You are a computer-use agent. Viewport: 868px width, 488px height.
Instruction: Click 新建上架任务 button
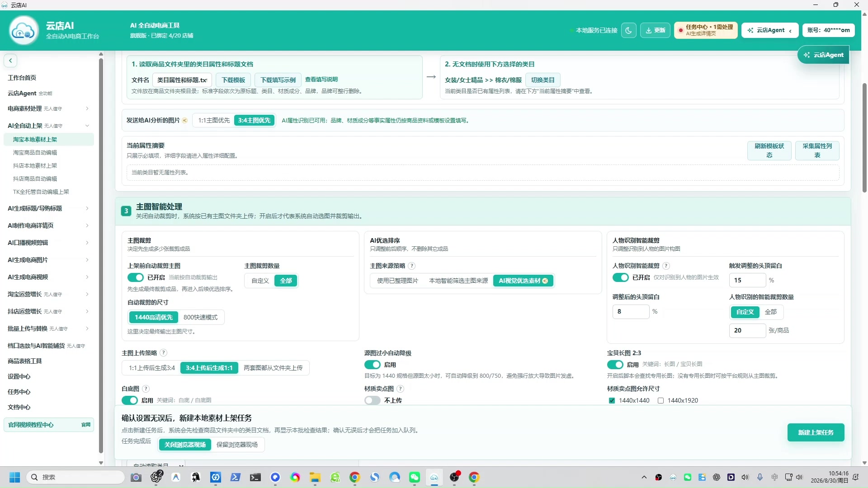click(816, 432)
